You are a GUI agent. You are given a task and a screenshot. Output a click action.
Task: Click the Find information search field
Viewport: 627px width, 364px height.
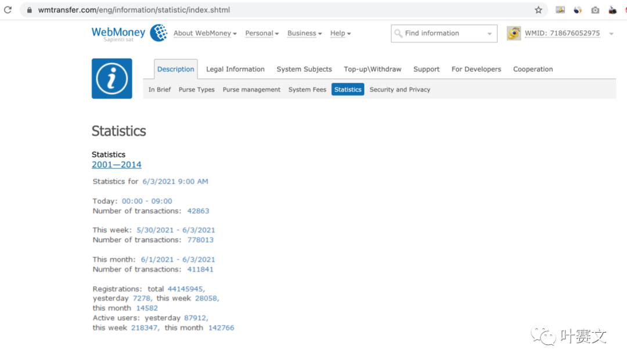(x=438, y=34)
